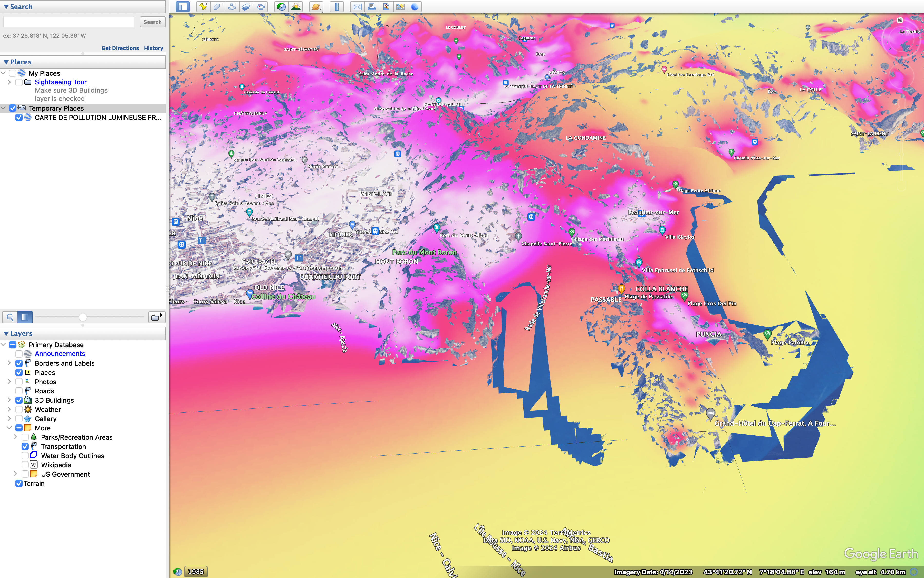Click the Print icon in toolbar

[x=371, y=6]
